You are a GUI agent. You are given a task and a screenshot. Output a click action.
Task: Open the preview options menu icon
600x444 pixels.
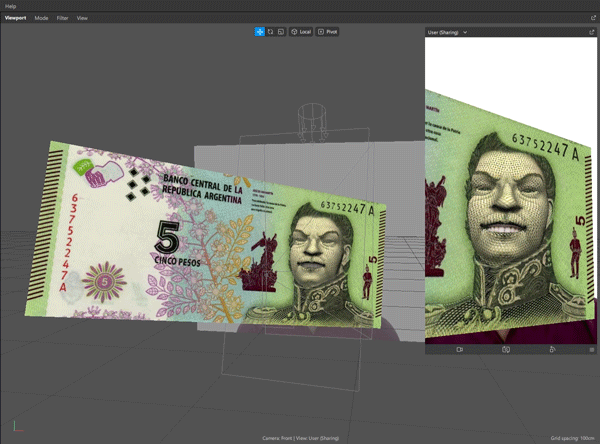tap(592, 349)
